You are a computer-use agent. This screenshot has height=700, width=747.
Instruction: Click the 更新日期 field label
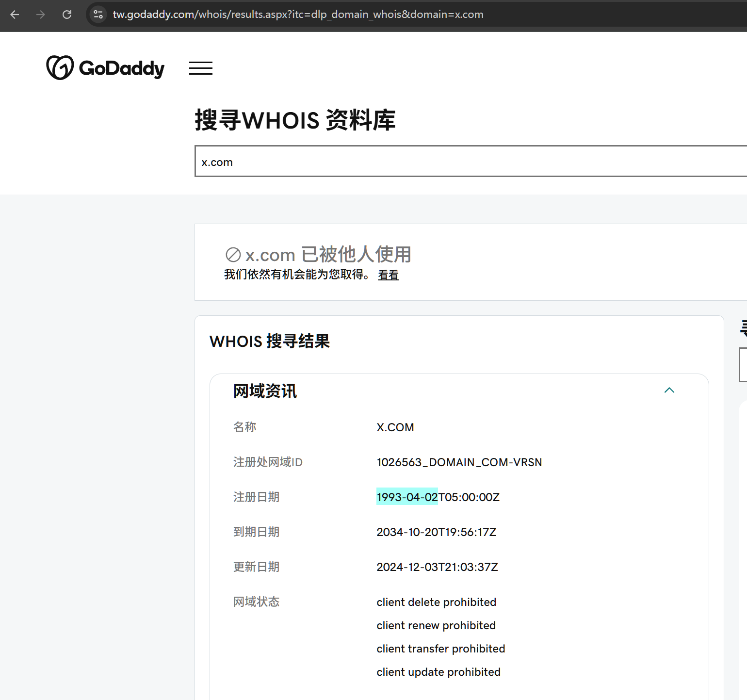click(x=257, y=567)
